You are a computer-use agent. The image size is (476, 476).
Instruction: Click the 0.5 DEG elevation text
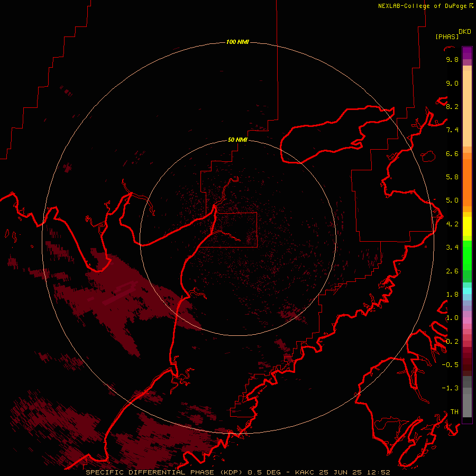click(x=264, y=472)
